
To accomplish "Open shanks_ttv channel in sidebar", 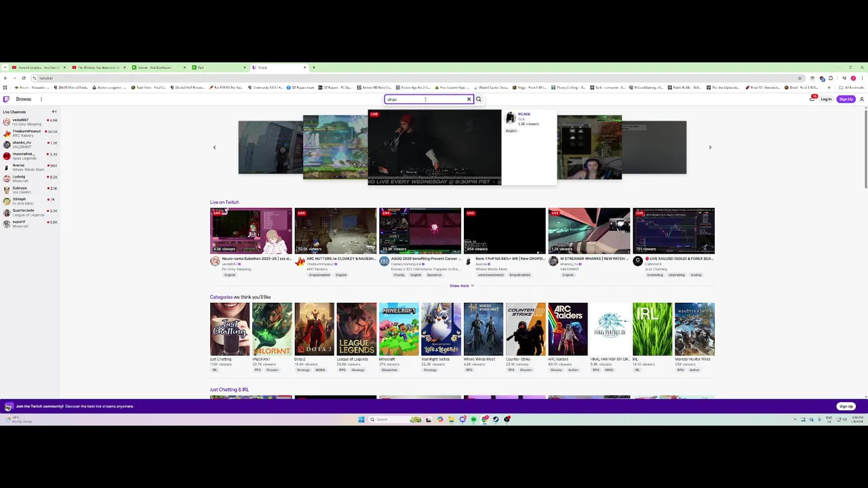I will (30, 145).
